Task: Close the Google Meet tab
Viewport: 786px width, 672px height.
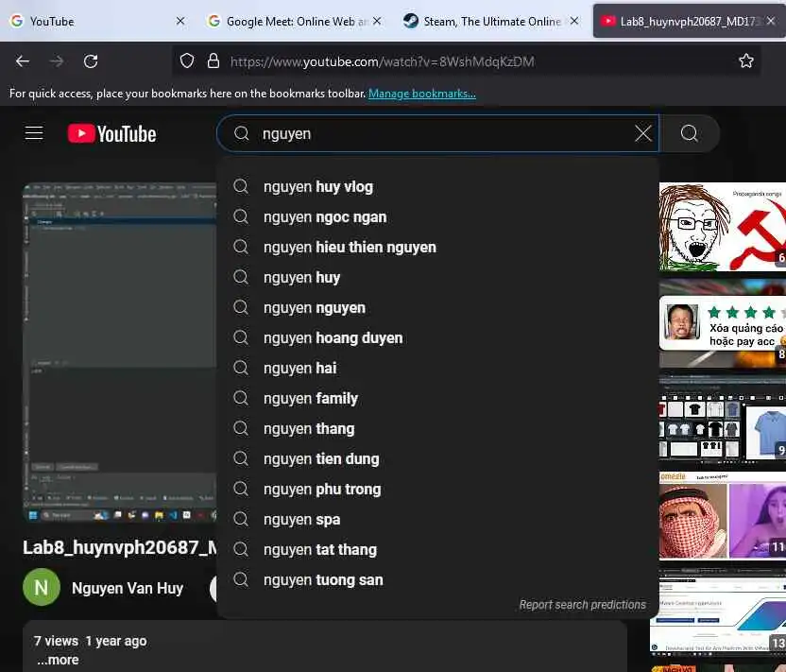Action: tap(377, 21)
